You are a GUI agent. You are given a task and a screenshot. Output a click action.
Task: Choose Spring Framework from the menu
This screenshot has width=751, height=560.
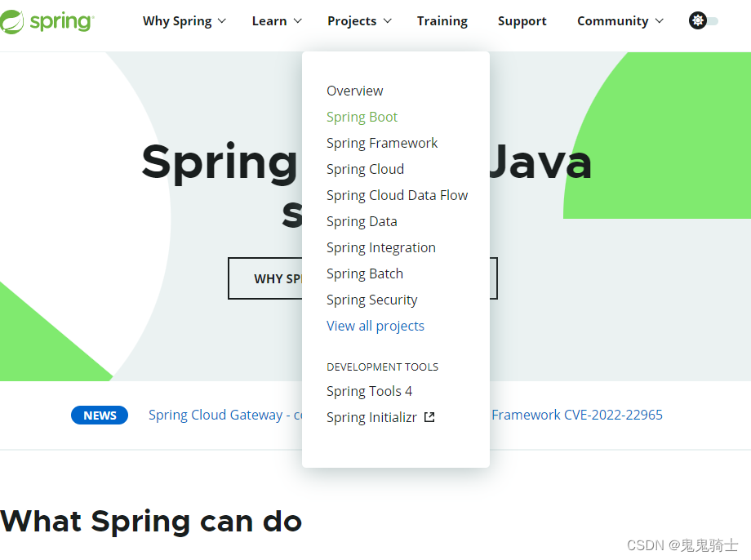(x=382, y=143)
